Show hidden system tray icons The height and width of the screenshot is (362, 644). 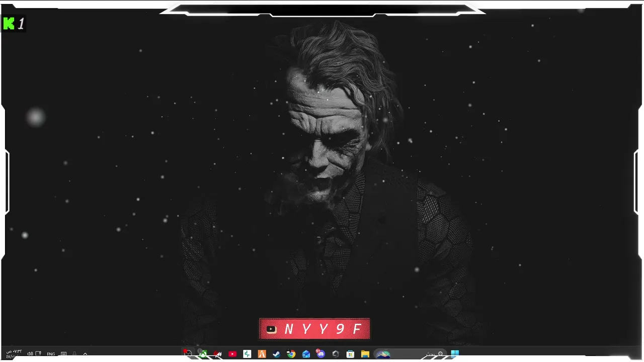(x=85, y=354)
